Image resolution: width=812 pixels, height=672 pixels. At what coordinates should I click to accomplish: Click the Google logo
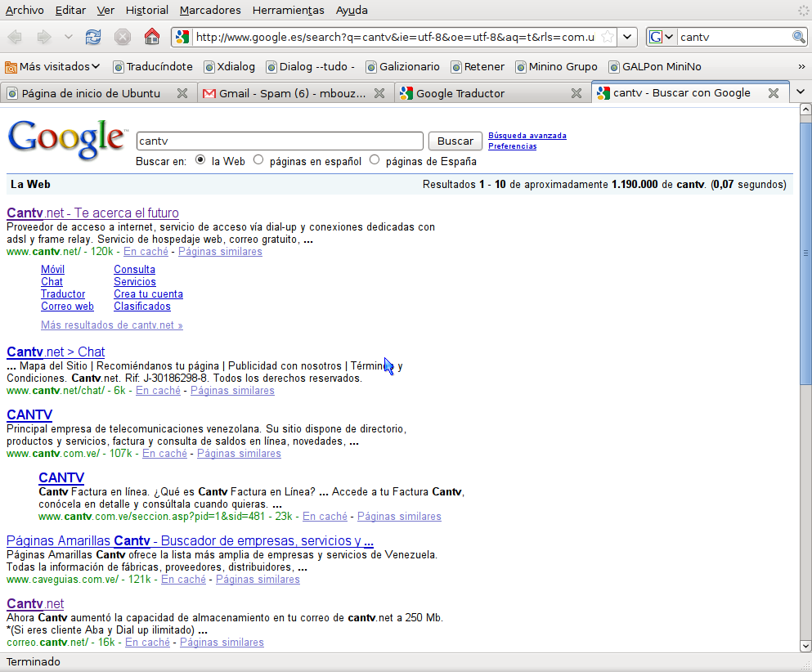point(67,139)
